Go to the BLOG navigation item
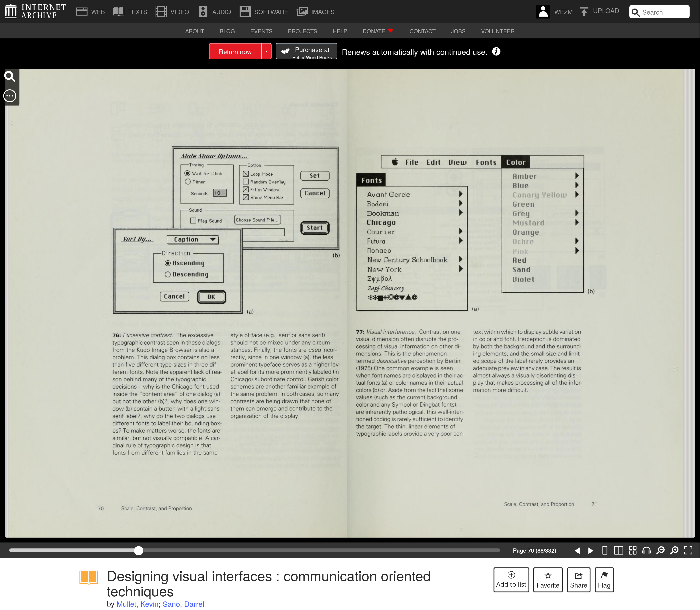 click(227, 31)
